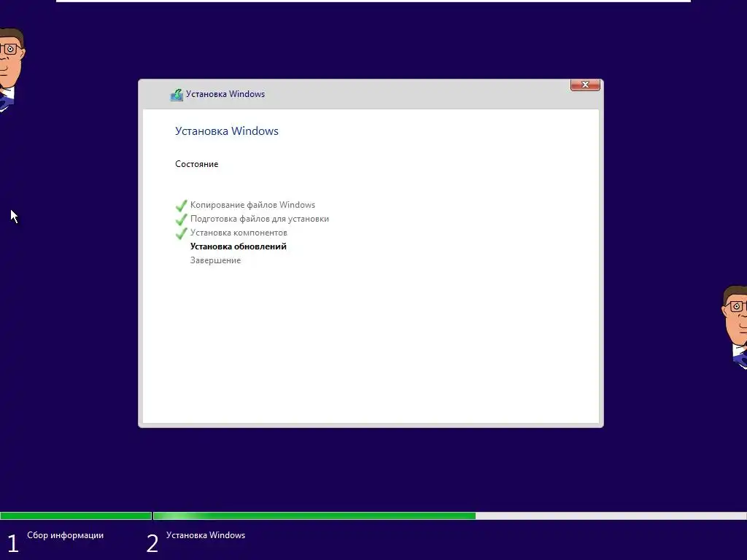The image size is (747, 560).
Task: Click the blue 'Установка Windows' heading
Action: pos(227,131)
